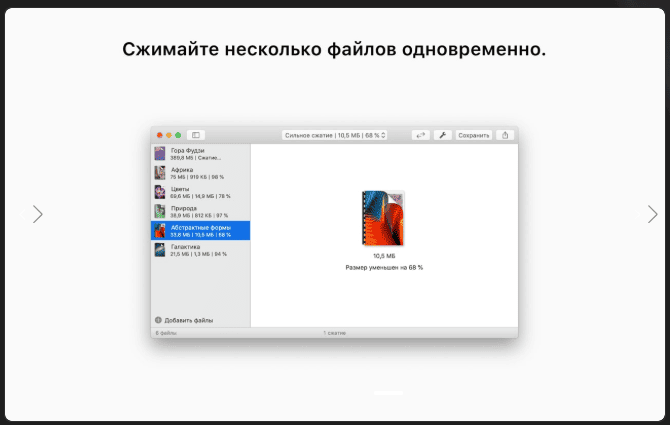Select the Цветы file row

coord(200,192)
